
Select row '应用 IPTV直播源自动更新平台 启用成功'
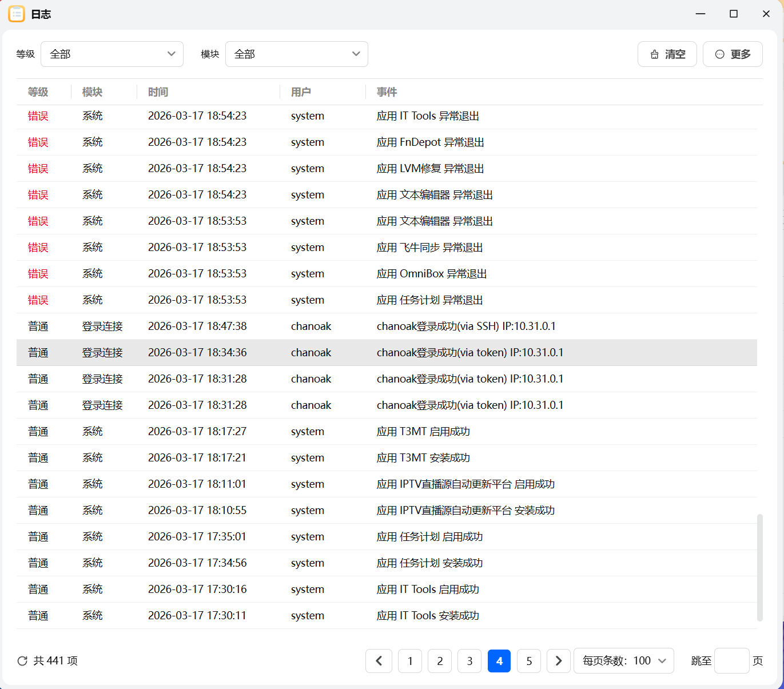pyautogui.click(x=387, y=484)
